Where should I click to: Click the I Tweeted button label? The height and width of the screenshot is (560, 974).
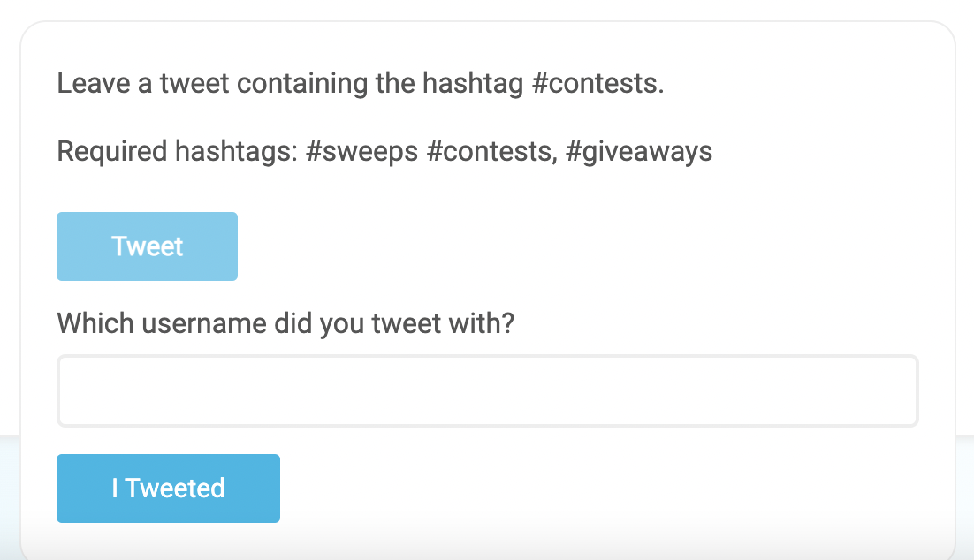(x=168, y=487)
